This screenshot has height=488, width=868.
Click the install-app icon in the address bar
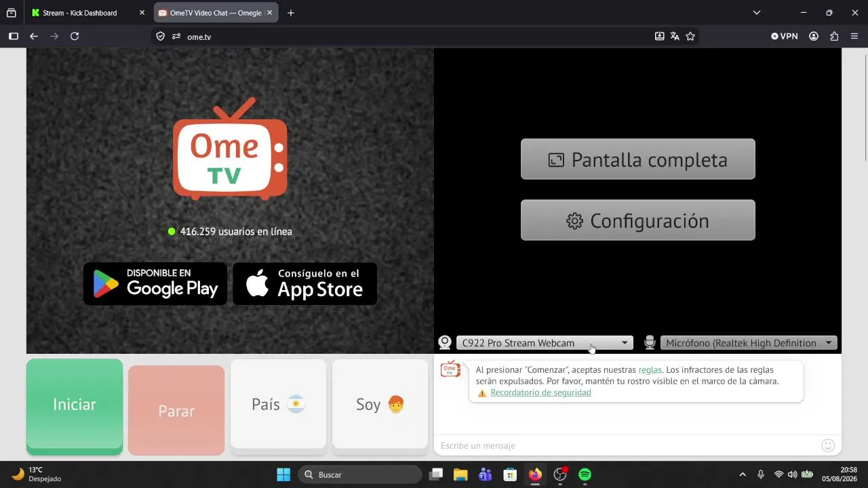coord(659,37)
